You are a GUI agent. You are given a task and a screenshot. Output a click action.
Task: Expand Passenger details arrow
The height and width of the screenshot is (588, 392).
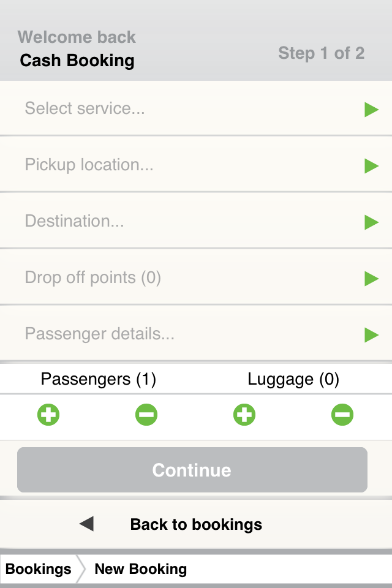[371, 334]
